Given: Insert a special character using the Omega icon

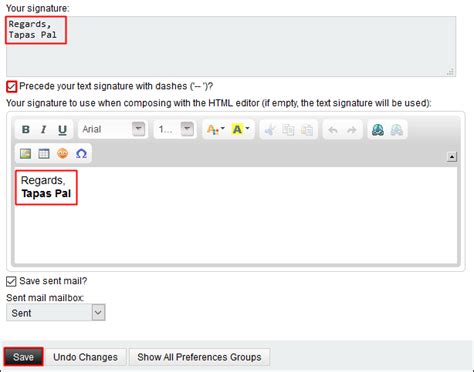Looking at the screenshot, I should click(x=81, y=154).
